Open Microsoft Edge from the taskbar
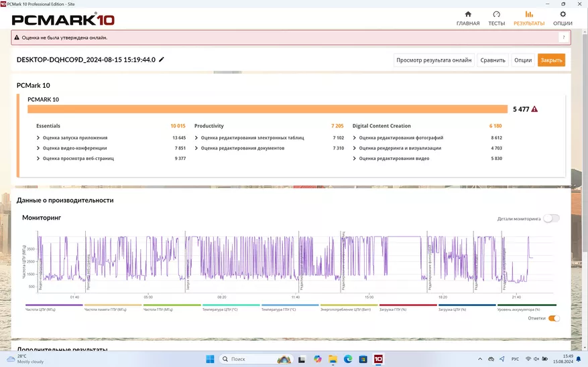Image resolution: width=588 pixels, height=367 pixels. [x=348, y=359]
